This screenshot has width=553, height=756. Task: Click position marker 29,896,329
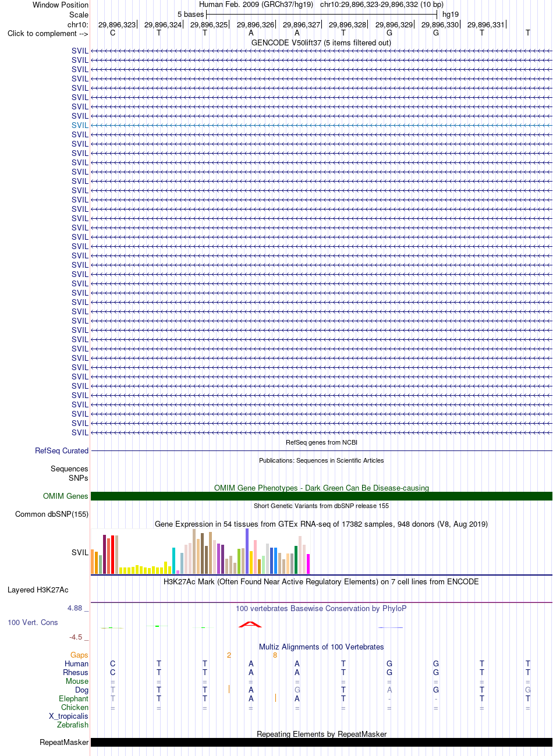(x=394, y=24)
